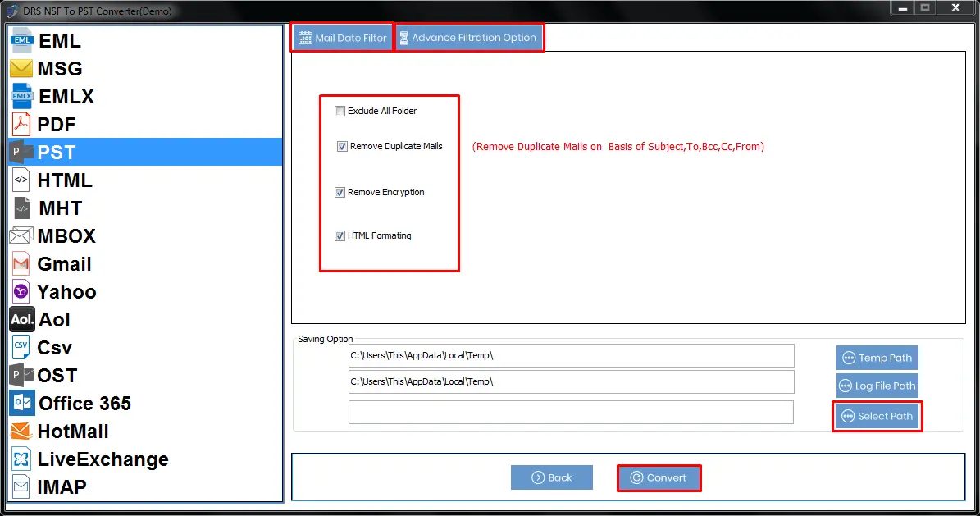The width and height of the screenshot is (980, 516).
Task: Select the Gmail icon
Action: pos(21,264)
